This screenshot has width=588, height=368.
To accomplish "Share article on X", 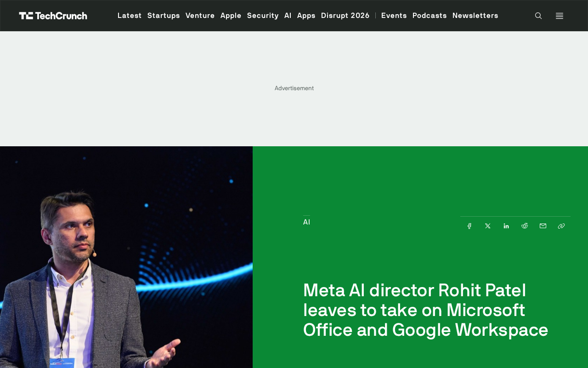I will 488,226.
